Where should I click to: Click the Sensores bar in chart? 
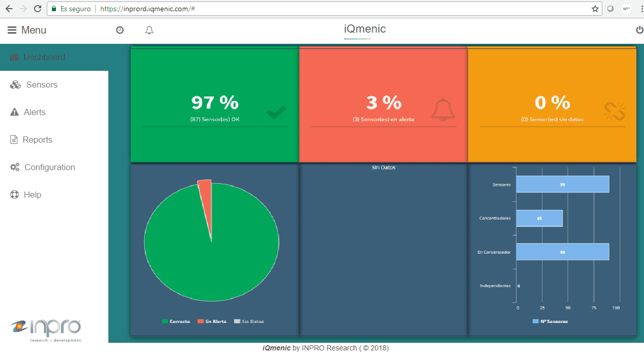563,184
